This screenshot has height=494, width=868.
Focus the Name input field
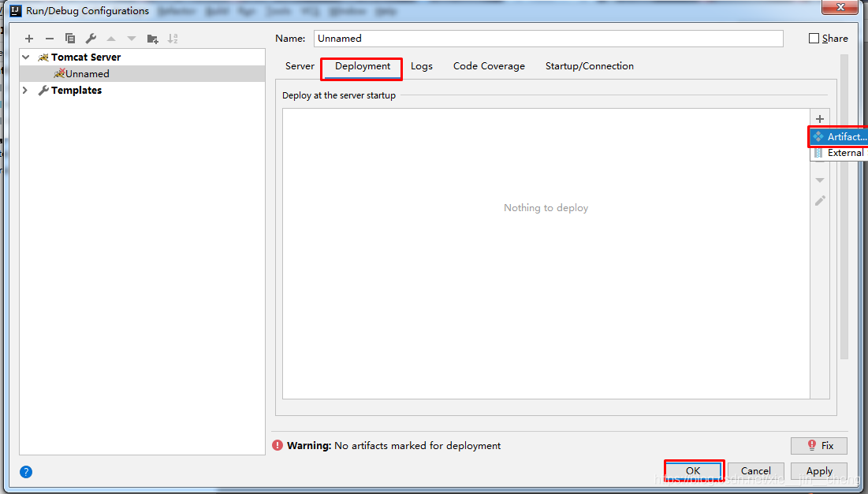coord(549,38)
